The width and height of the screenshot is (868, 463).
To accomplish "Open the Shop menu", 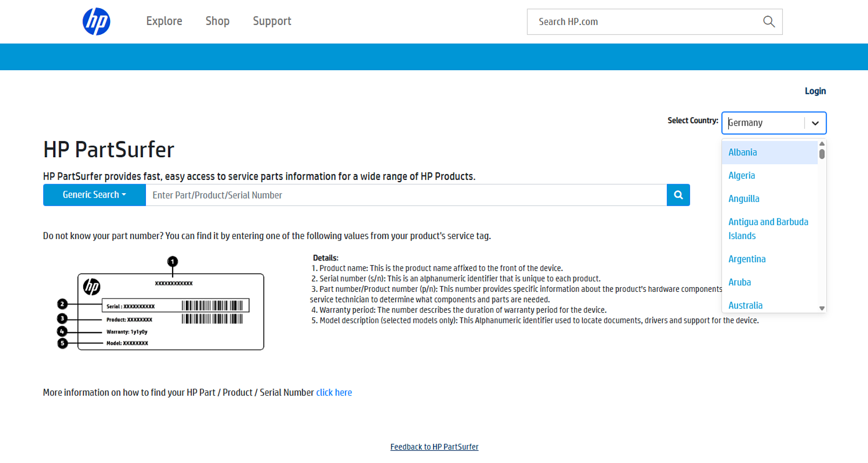I will coord(217,21).
